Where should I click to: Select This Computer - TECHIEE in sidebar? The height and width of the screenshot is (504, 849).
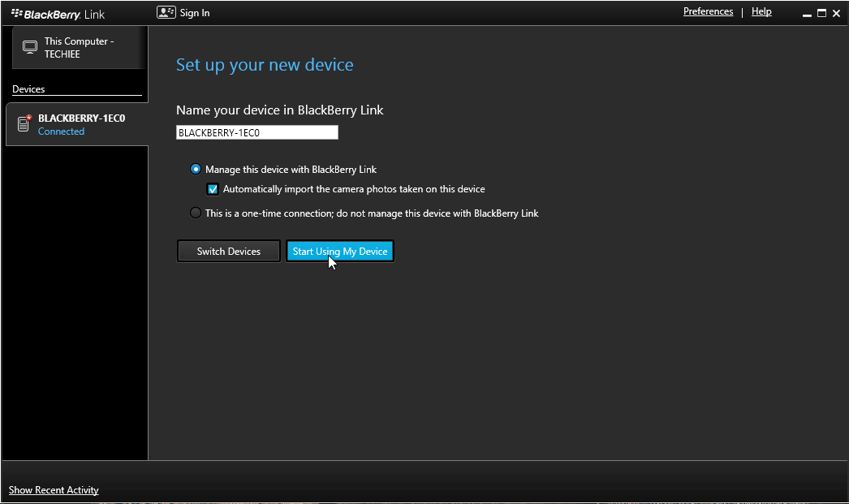(76, 47)
